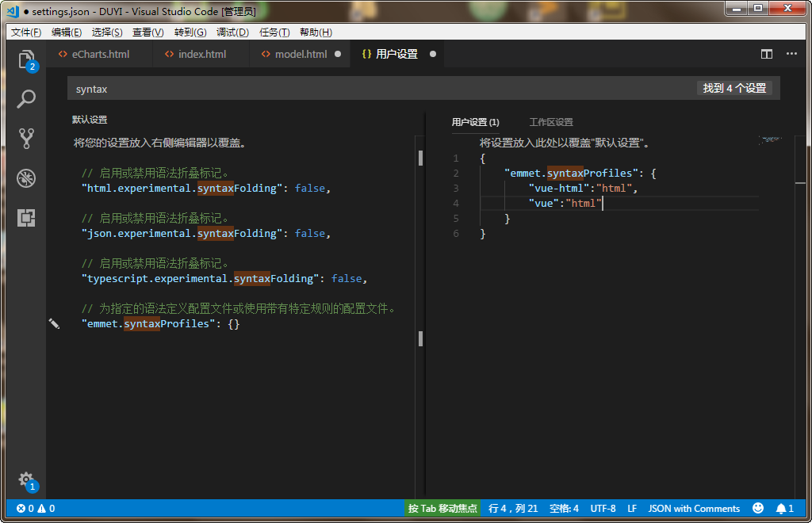Click the 将您的设置放入右侧编辑器以覆盖 hint text
The image size is (812, 523).
coord(159,143)
